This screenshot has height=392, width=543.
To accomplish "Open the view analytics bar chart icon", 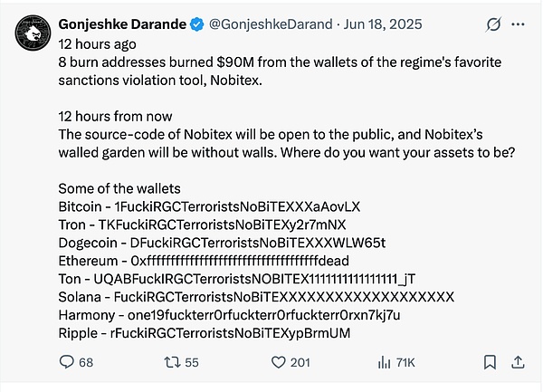I will (x=384, y=362).
